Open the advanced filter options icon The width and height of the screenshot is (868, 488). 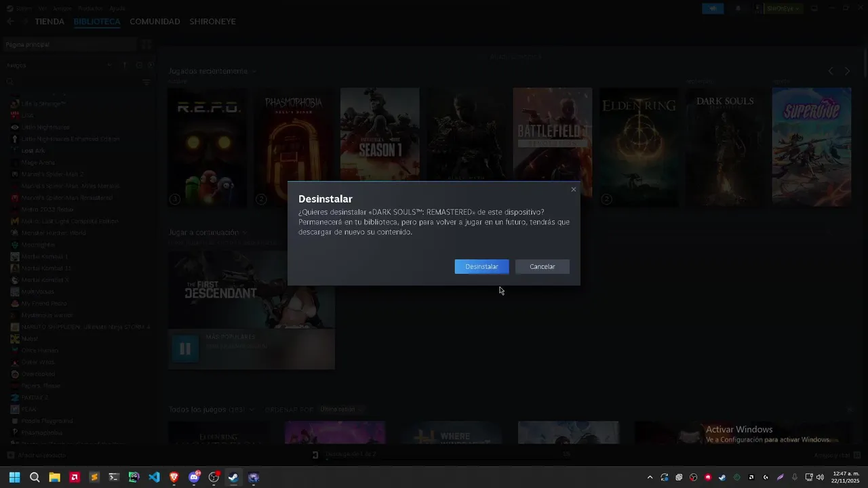pos(146,82)
